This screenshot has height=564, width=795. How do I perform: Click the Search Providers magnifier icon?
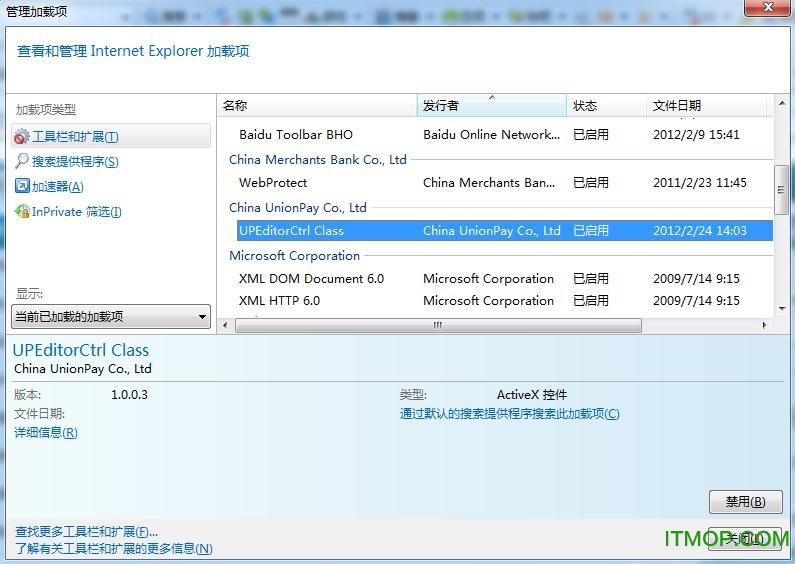22,162
